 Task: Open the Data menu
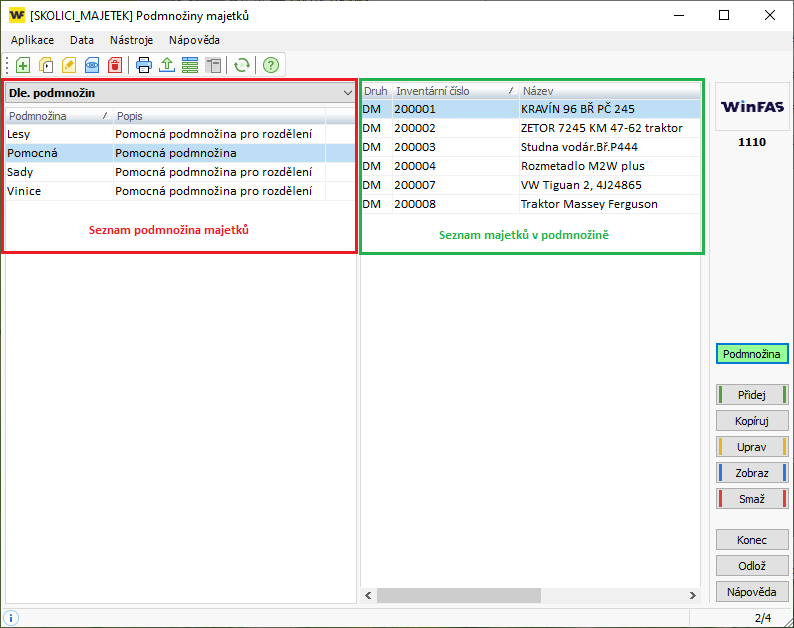(x=82, y=40)
